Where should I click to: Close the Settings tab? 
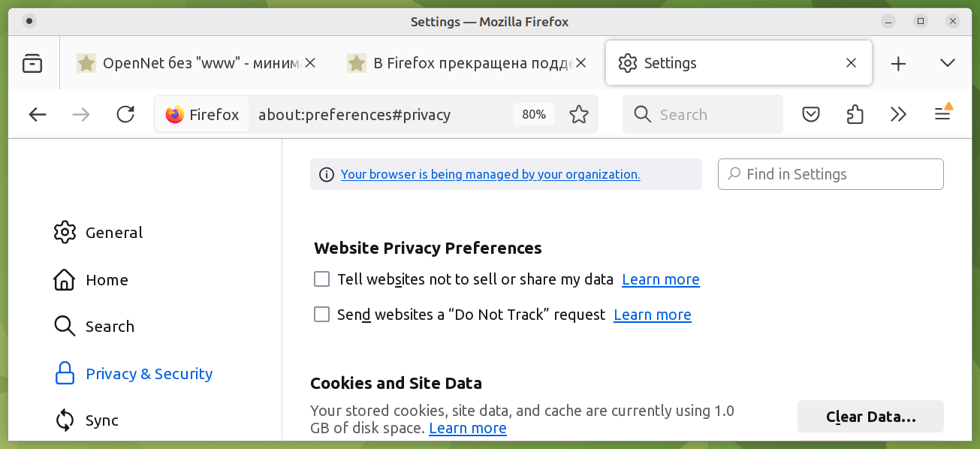[851, 63]
